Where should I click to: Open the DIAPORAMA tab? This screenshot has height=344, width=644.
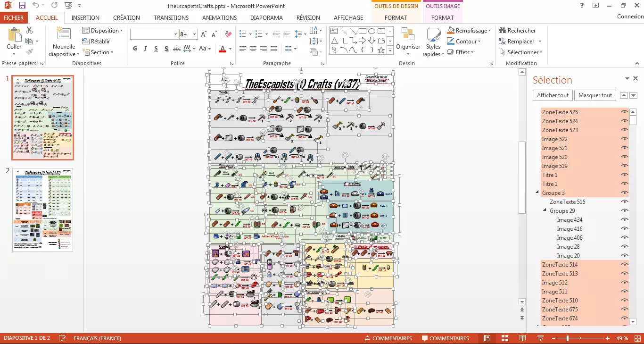point(267,18)
